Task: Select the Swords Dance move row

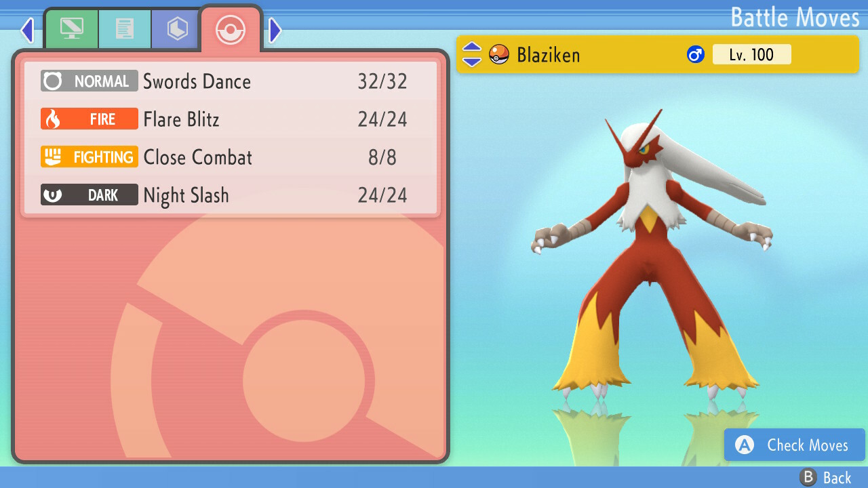Action: (x=231, y=81)
